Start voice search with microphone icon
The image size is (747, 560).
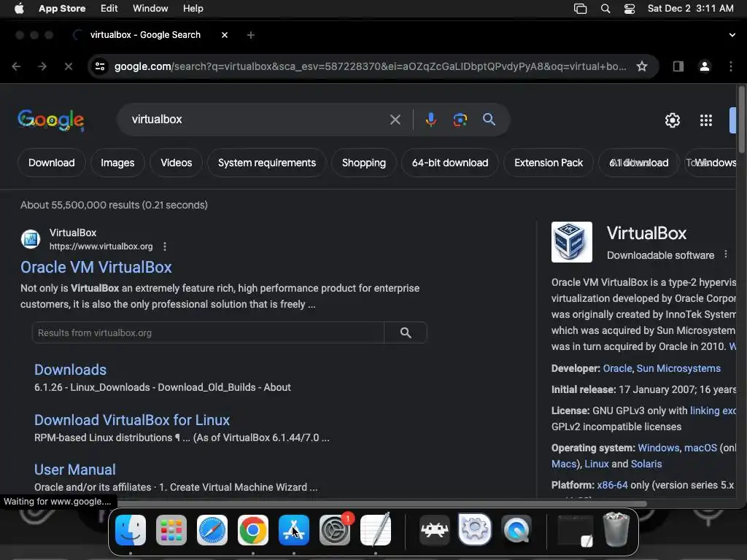point(430,120)
